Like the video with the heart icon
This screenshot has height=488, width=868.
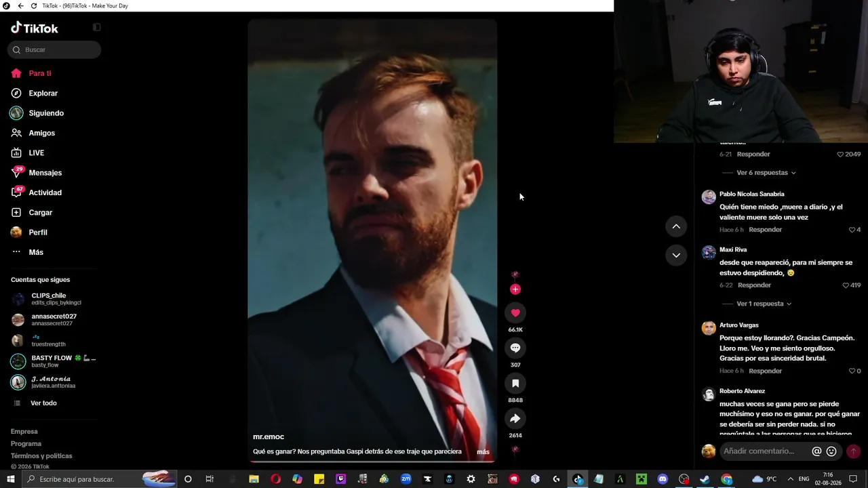pyautogui.click(x=515, y=312)
